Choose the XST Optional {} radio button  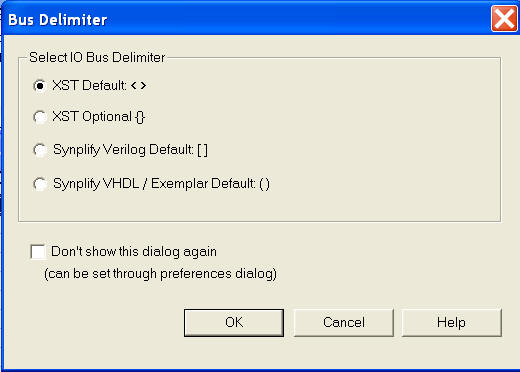pos(40,117)
